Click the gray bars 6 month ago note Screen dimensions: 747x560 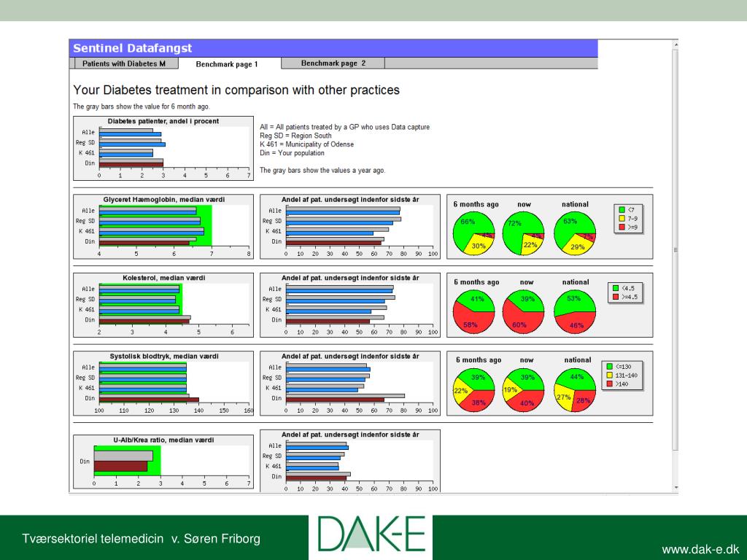pyautogui.click(x=142, y=106)
